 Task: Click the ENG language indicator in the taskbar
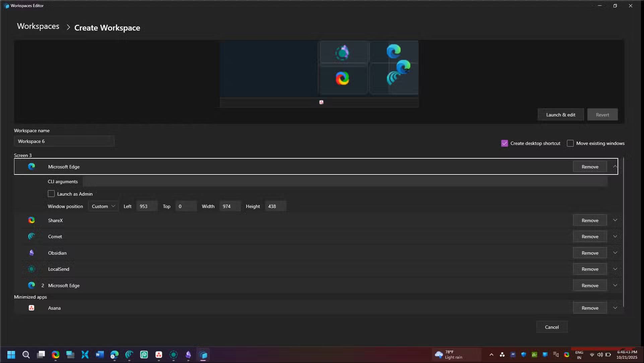click(579, 355)
